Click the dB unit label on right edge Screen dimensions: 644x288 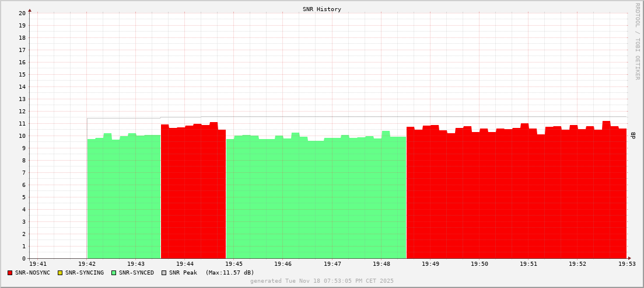point(633,136)
